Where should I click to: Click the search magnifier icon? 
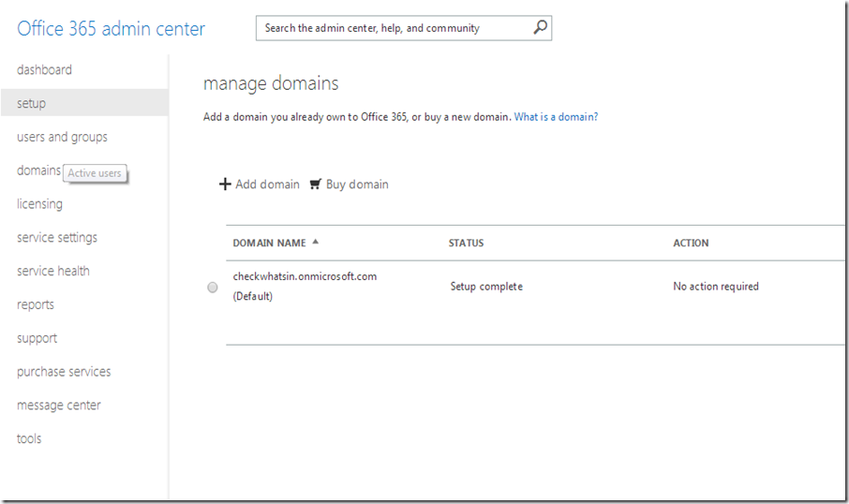point(540,27)
